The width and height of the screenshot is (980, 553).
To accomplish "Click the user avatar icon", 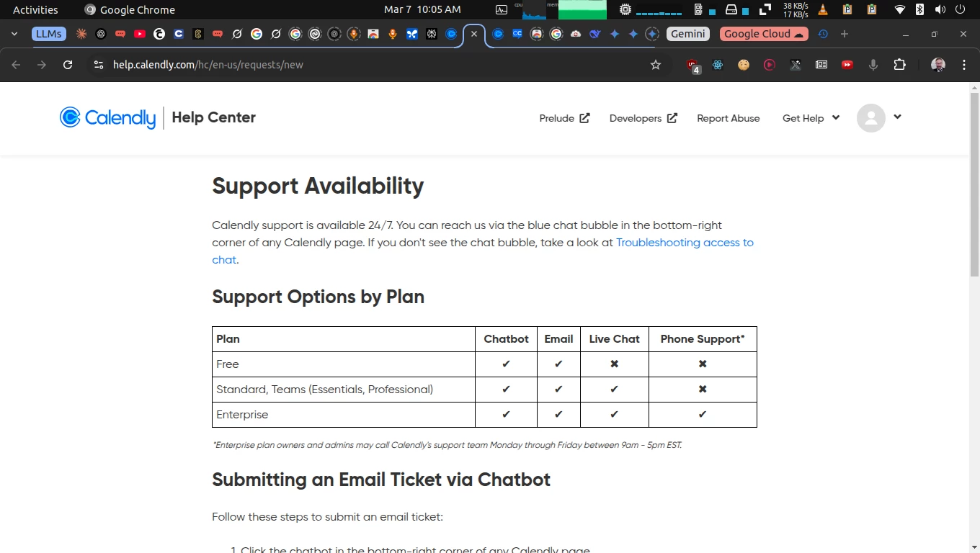I will click(870, 118).
